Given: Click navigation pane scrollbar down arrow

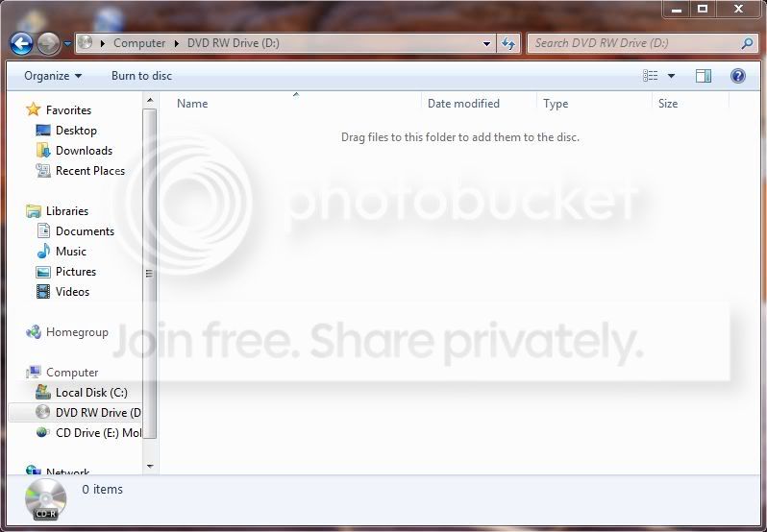Looking at the screenshot, I should (150, 467).
